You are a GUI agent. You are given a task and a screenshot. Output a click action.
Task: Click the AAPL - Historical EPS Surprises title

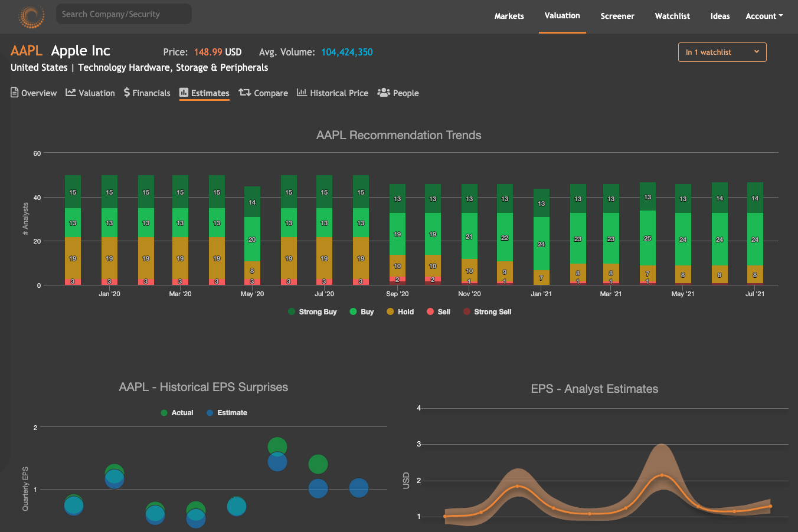[x=204, y=387]
